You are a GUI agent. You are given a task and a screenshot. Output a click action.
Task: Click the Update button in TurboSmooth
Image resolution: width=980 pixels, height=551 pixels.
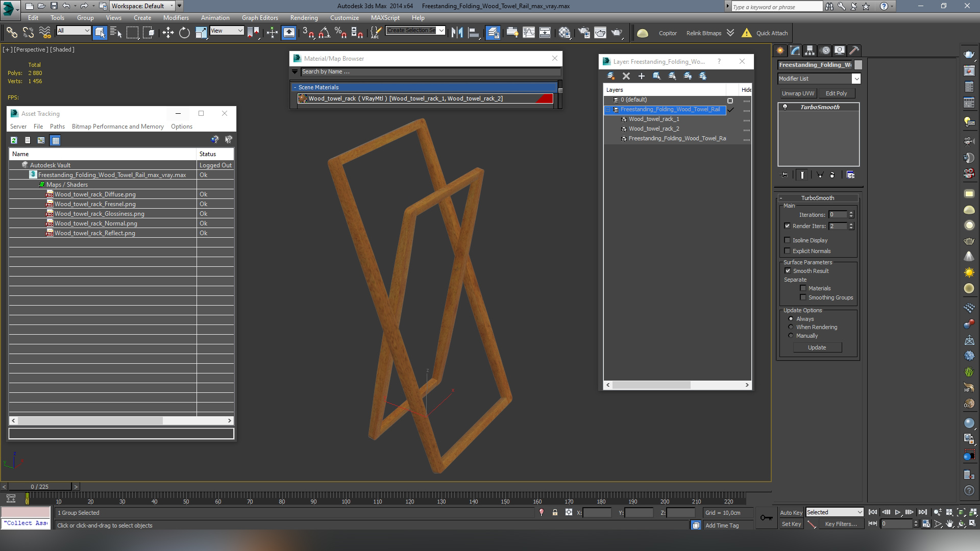click(x=817, y=347)
